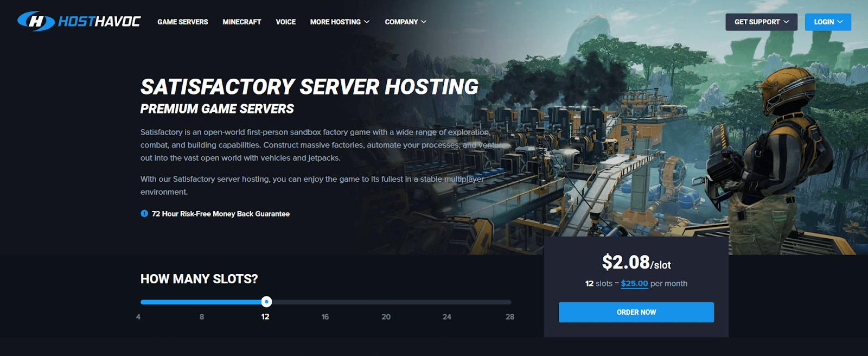The image size is (868, 356).
Task: Expand the Company dropdown menu
Action: click(x=406, y=22)
